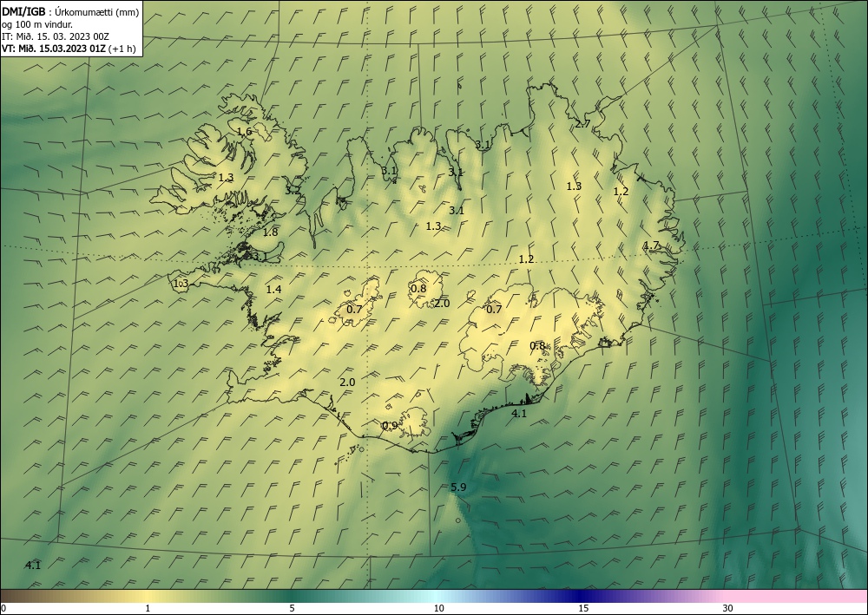Click the 2.7 value on the northeast coast

[582, 124]
